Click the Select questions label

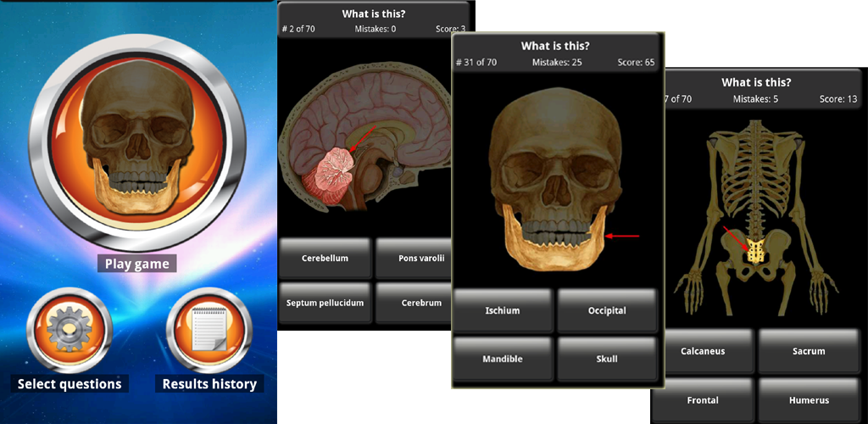click(x=70, y=384)
